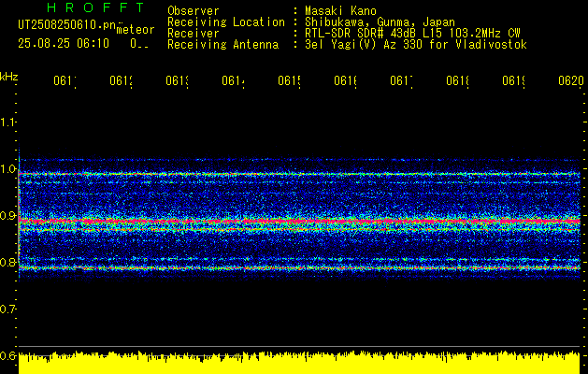Click the 1.0 kHz axis label
The height and width of the screenshot is (374, 588).
[7, 169]
